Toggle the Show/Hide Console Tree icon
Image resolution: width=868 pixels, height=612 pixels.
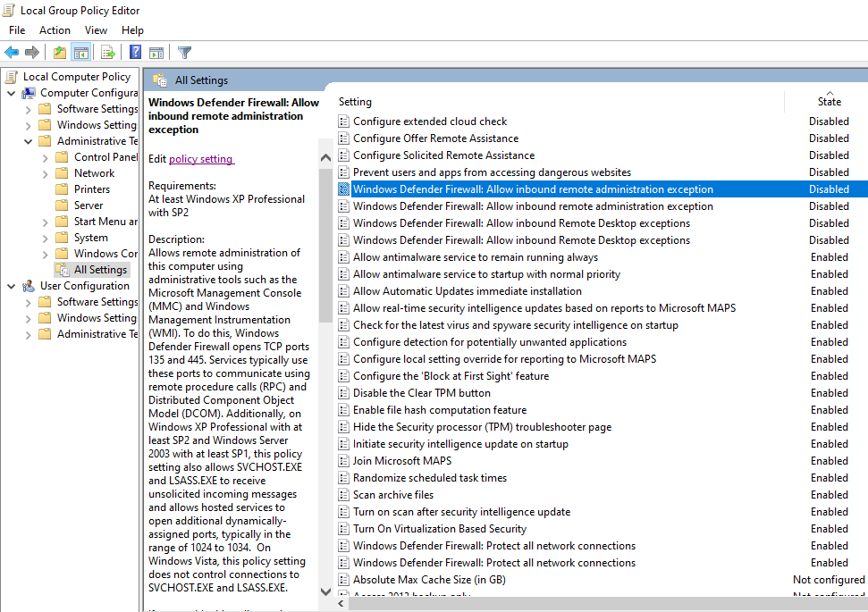pos(80,53)
